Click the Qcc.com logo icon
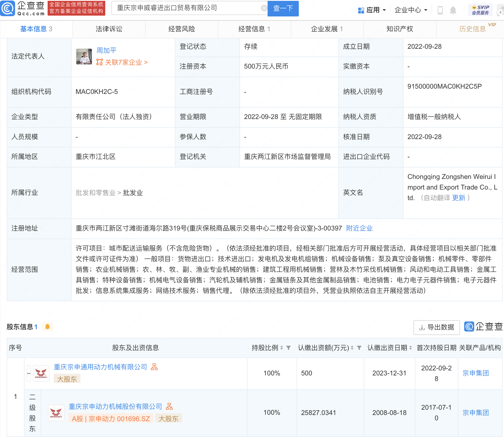Viewport: 504px width, 437px height. pyautogui.click(x=8, y=8)
